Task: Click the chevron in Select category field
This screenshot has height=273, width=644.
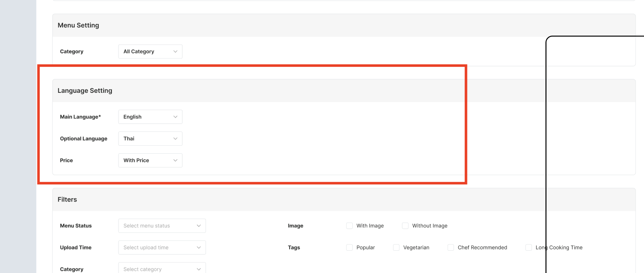Action: click(199, 269)
